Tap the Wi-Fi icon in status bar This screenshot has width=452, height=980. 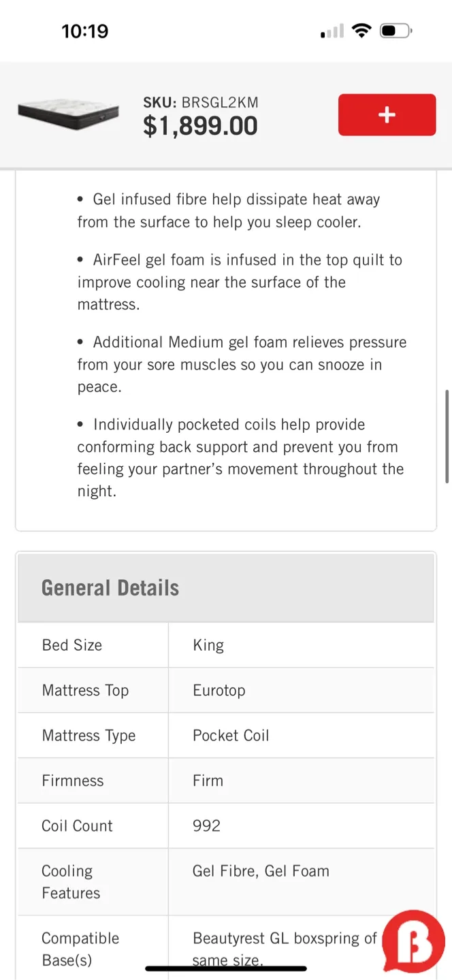(362, 30)
